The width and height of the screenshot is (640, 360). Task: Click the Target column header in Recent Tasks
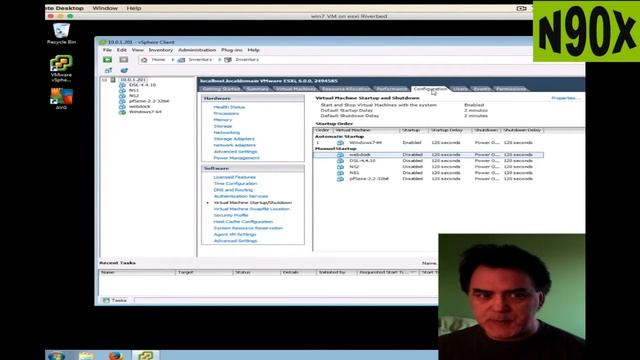(205, 272)
